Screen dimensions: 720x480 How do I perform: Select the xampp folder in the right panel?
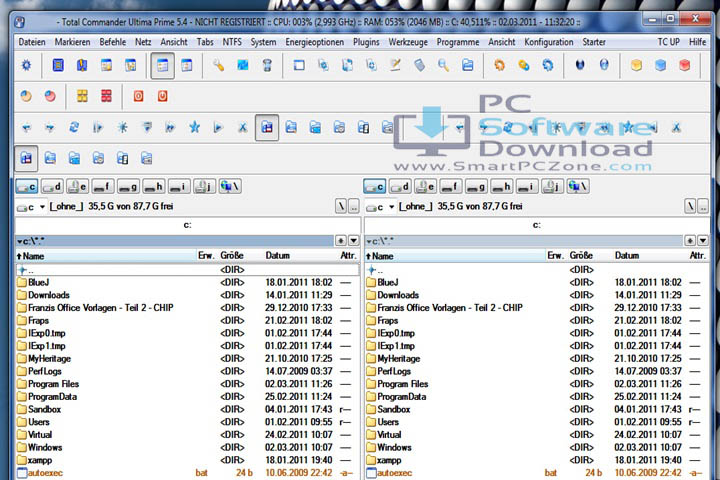(x=389, y=460)
